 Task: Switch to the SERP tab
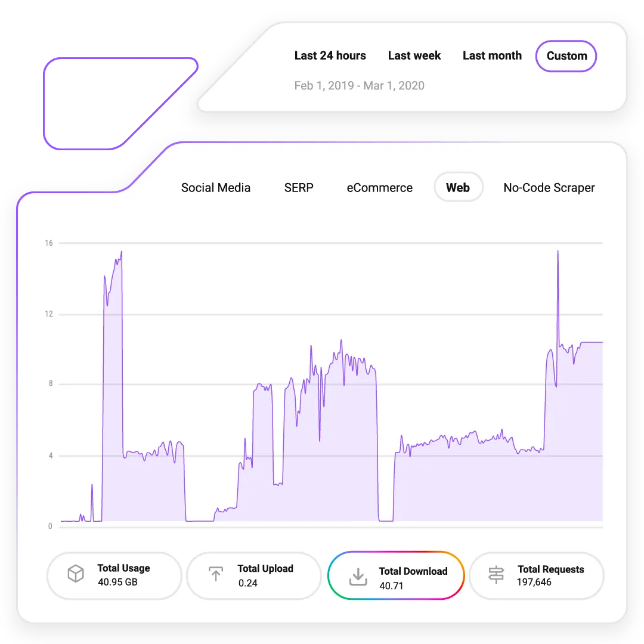[x=299, y=187]
